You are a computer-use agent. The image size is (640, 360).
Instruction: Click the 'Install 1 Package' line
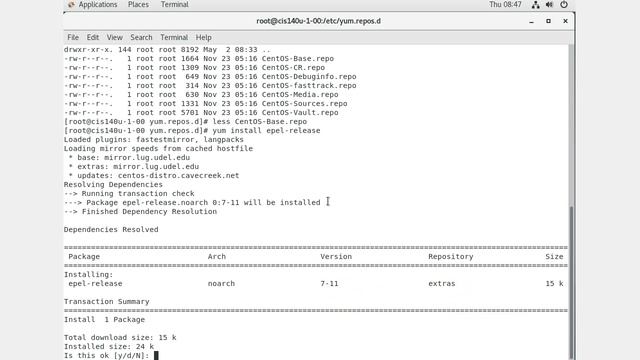[x=104, y=319]
